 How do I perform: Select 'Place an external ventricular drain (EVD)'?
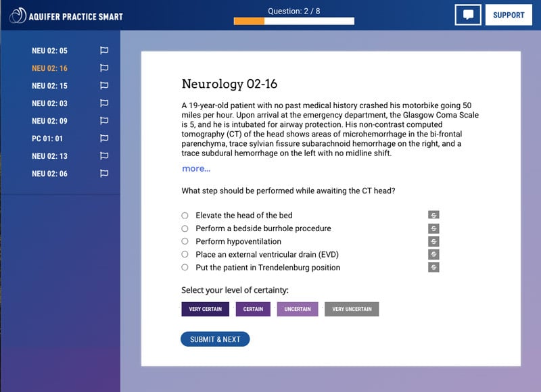(x=185, y=255)
